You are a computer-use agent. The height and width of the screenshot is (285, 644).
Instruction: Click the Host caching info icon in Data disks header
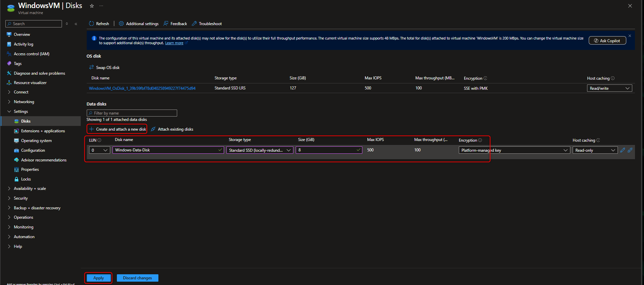coord(598,140)
